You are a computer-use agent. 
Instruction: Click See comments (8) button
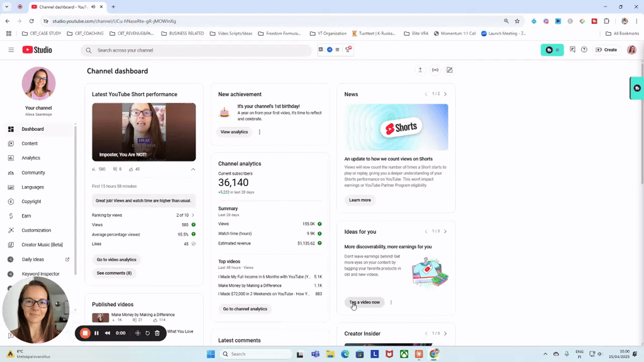(114, 273)
